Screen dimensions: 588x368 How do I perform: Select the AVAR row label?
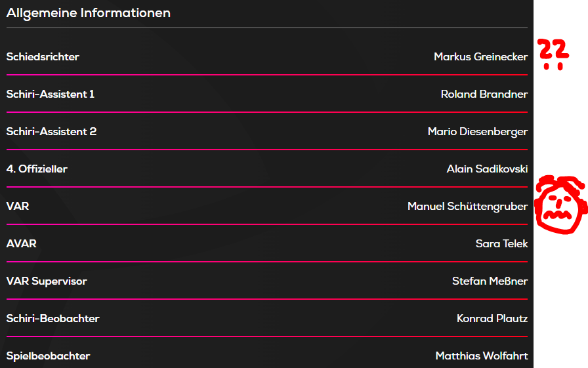tap(22, 244)
